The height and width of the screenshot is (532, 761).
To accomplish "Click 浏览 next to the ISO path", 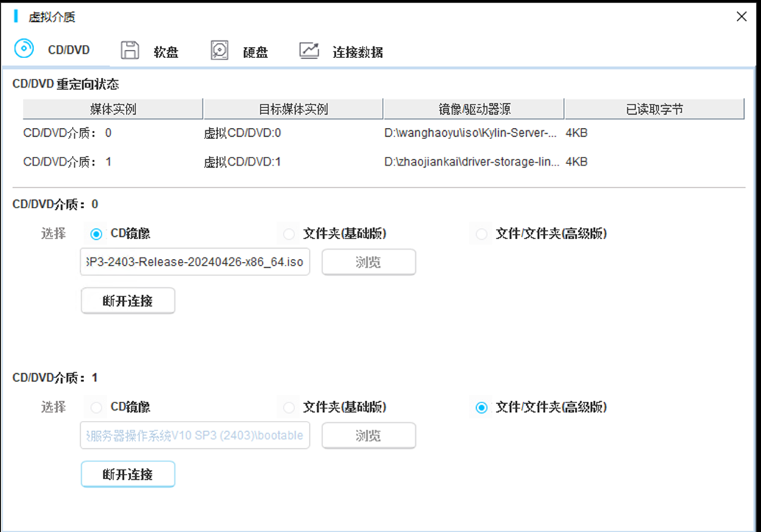I will coord(369,262).
